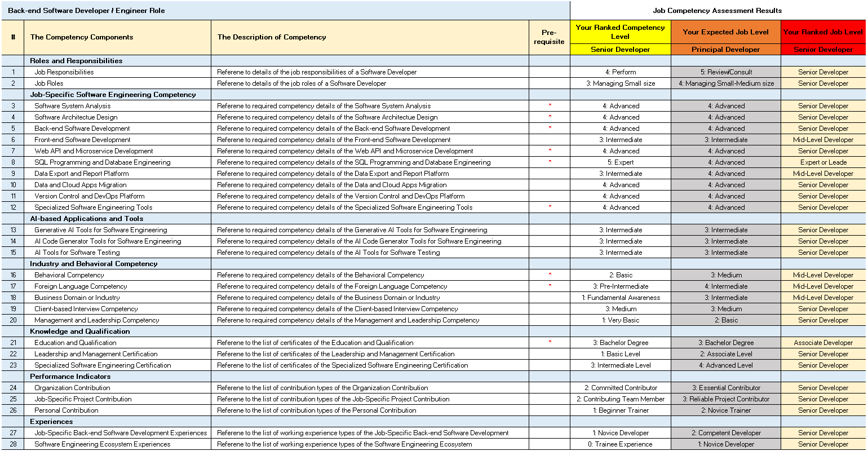
Task: Click the prerequisite asterisk for Education and Qualification
Action: click(x=550, y=342)
